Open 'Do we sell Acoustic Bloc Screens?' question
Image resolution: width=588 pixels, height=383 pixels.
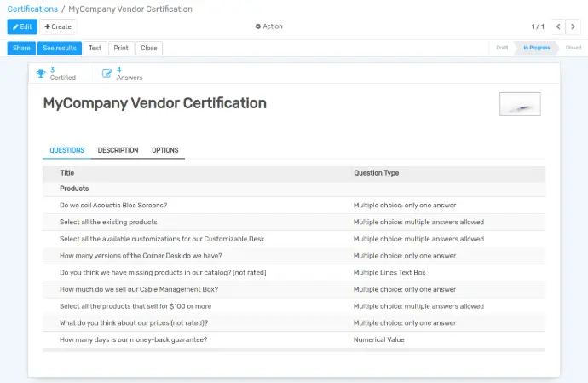pos(294,206)
